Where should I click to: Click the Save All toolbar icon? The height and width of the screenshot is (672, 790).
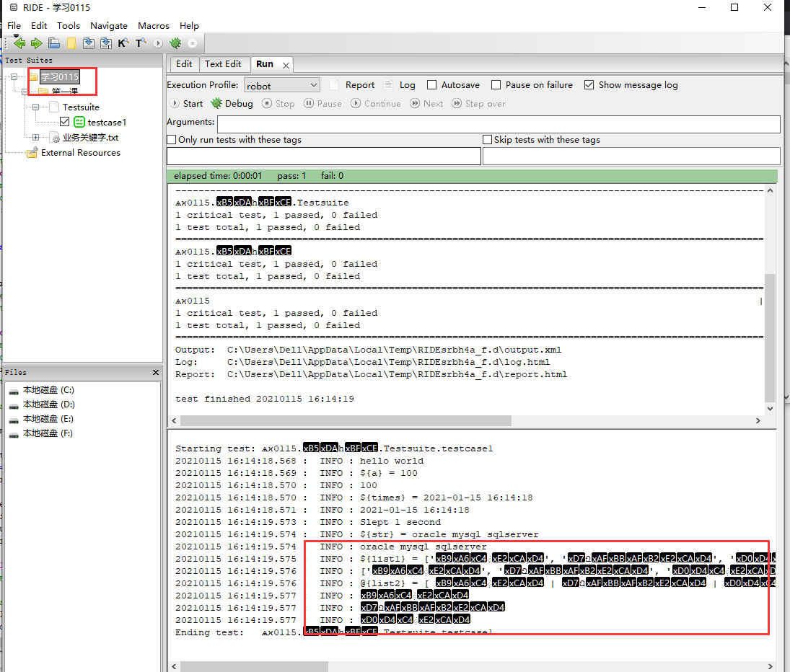pos(106,43)
